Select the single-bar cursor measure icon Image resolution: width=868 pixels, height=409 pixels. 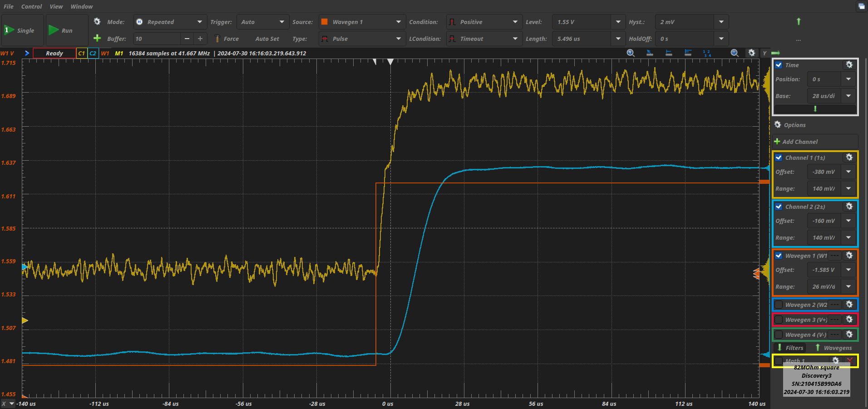coord(669,53)
